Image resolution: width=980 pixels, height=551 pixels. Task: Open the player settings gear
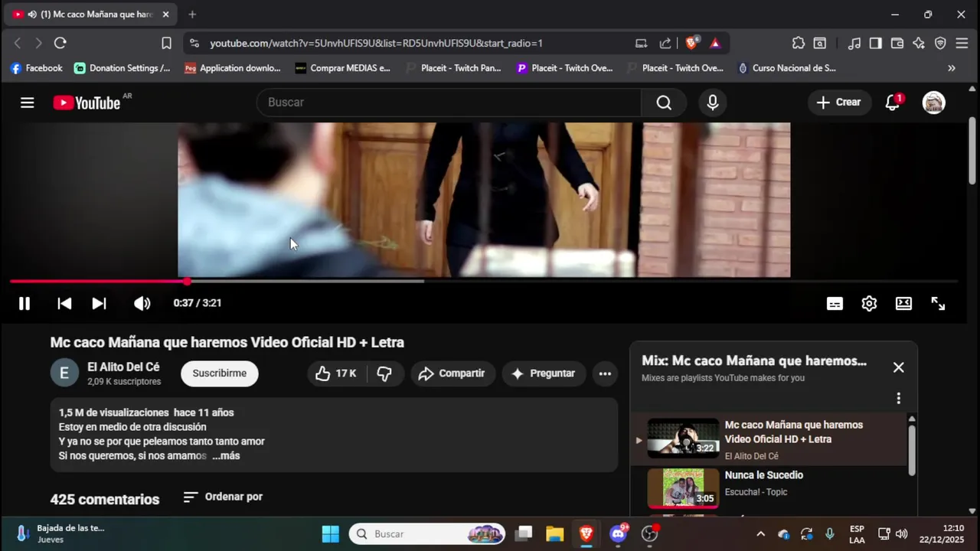(869, 304)
